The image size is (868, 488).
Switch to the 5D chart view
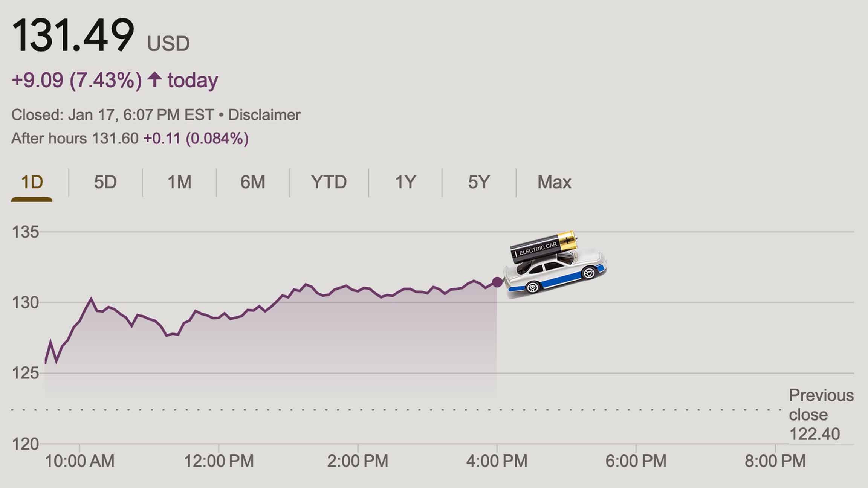[x=105, y=182]
